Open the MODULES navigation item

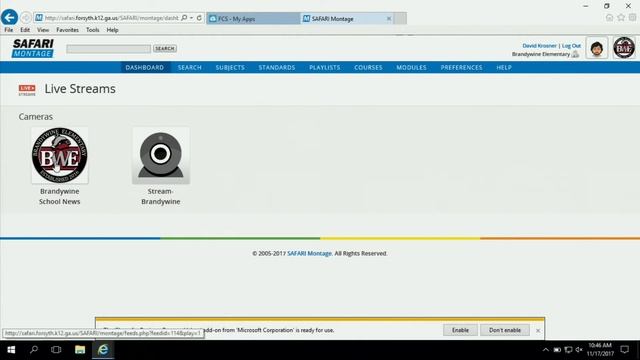[411, 67]
